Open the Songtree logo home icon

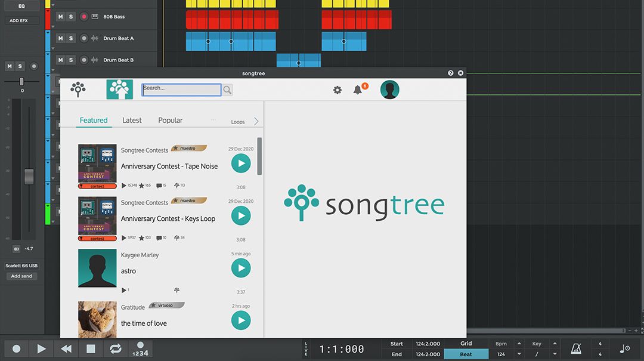point(78,90)
